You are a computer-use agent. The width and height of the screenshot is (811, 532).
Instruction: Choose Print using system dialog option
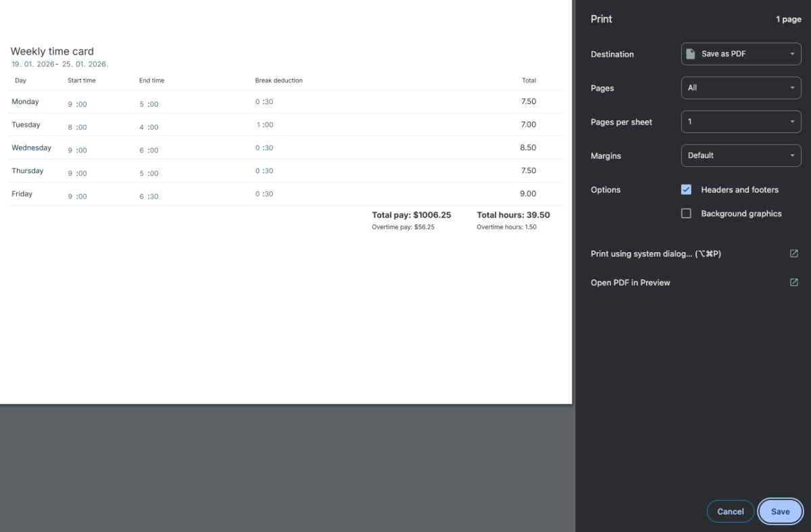[656, 254]
